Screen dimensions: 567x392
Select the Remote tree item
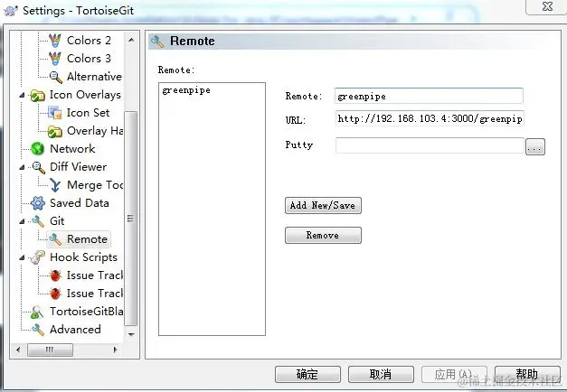click(x=87, y=239)
